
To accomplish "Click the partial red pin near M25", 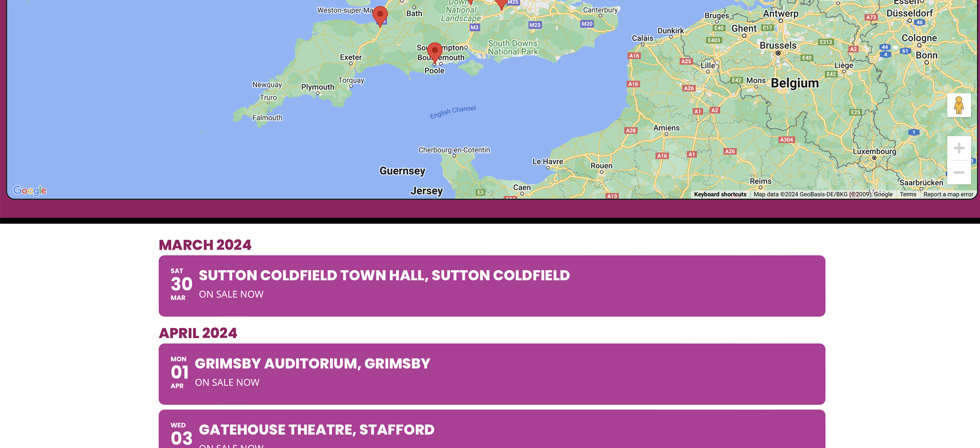I will [x=501, y=4].
